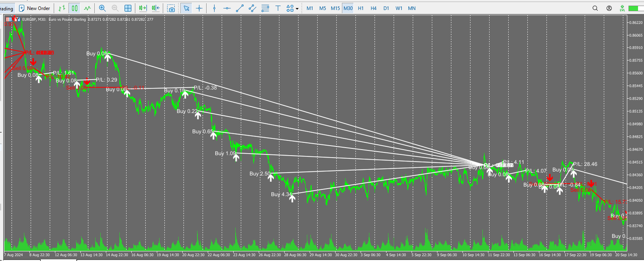Screen dimensions: 644x261
Task: Select the P/L: 4.07 label
Action: click(x=536, y=171)
